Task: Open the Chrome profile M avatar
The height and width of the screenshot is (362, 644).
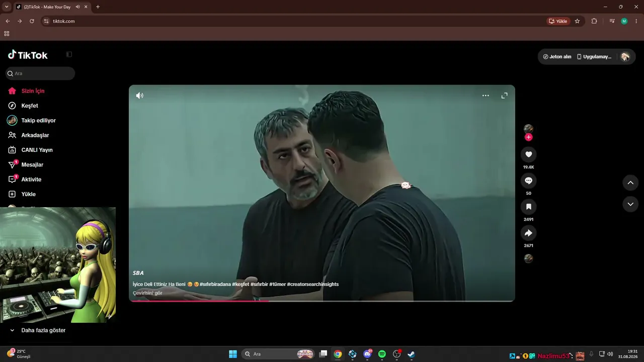Action: (624, 21)
